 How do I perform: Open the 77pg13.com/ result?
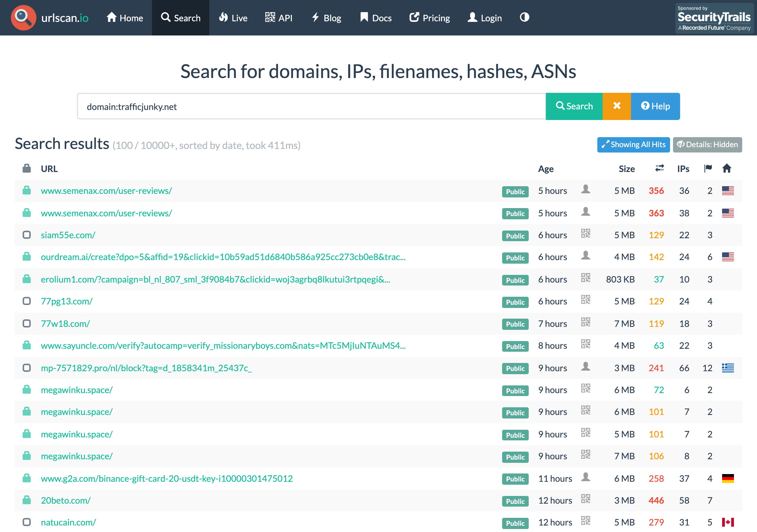tap(67, 301)
